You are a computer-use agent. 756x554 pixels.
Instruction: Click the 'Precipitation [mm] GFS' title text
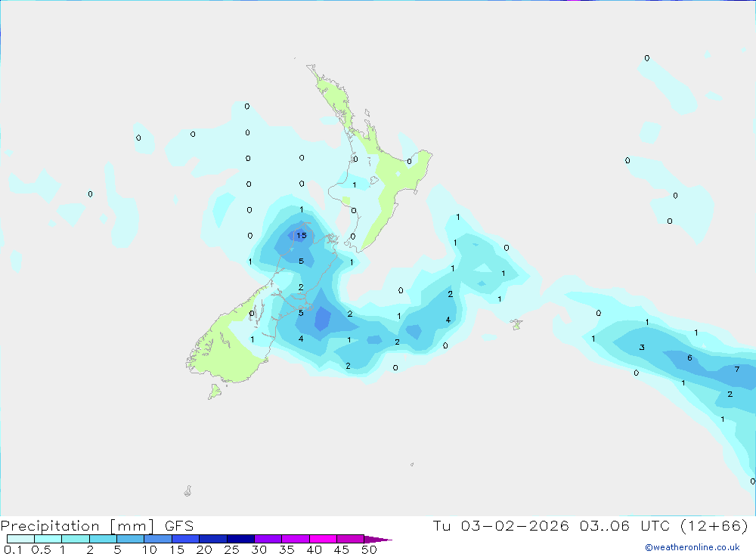coord(97,525)
